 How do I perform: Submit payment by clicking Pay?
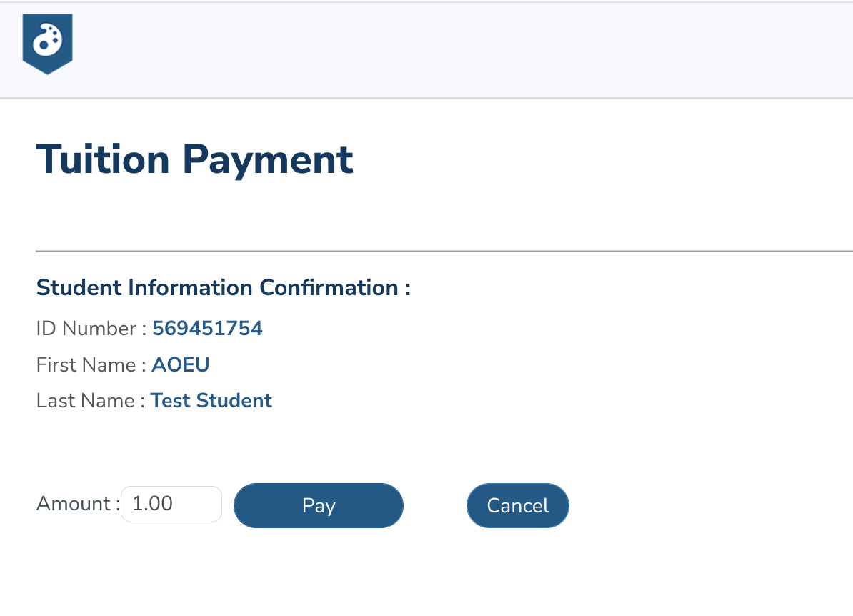point(318,505)
